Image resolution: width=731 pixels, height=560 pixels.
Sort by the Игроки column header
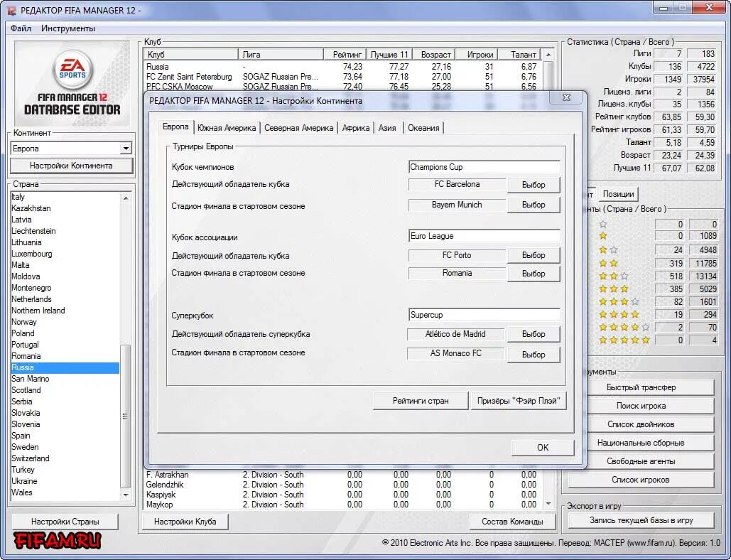point(477,55)
